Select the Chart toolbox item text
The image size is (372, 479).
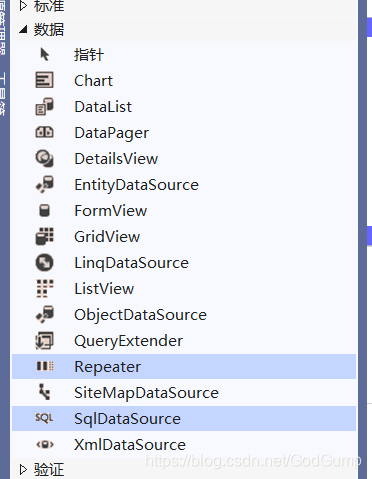pos(93,81)
